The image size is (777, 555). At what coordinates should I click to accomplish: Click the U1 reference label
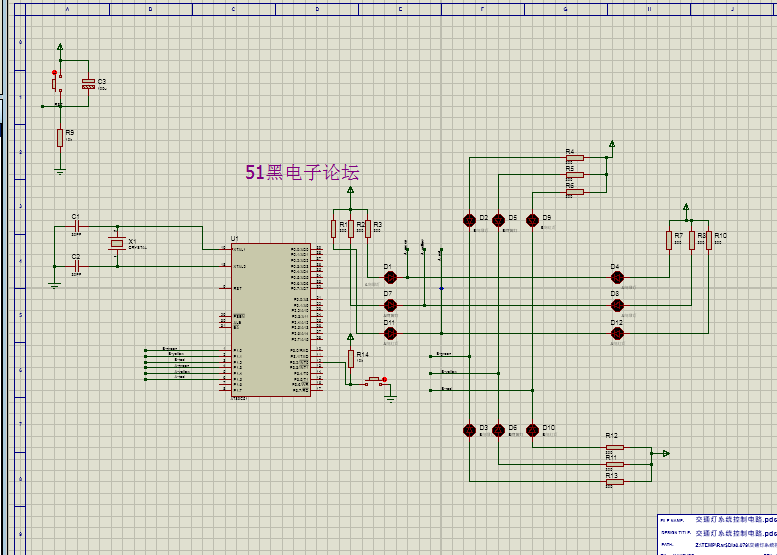point(234,239)
